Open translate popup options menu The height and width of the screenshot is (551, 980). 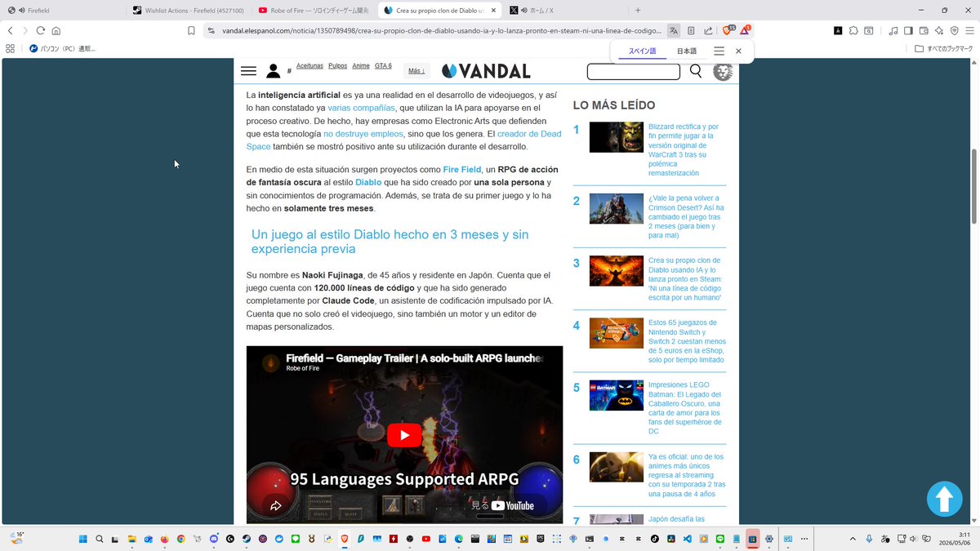tap(719, 51)
